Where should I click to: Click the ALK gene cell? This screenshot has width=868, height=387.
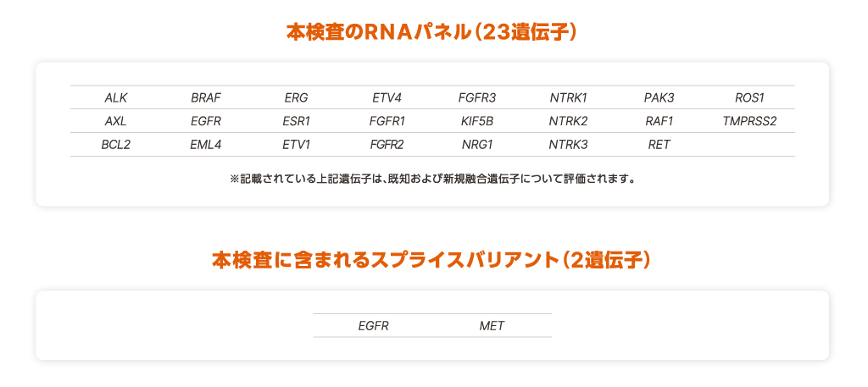[115, 97]
